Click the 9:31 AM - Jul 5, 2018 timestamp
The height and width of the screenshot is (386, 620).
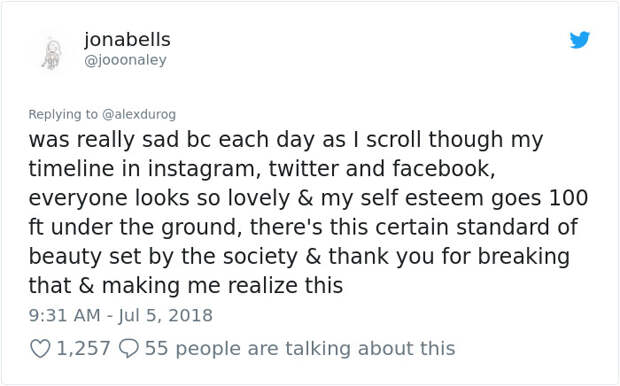coord(121,315)
